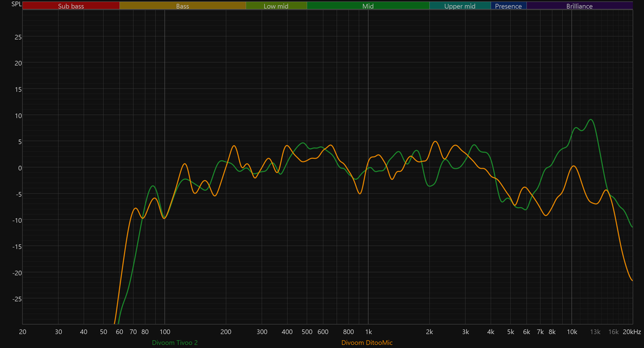Click the SPL axis label
Image resolution: width=644 pixels, height=348 pixels.
(x=16, y=4)
